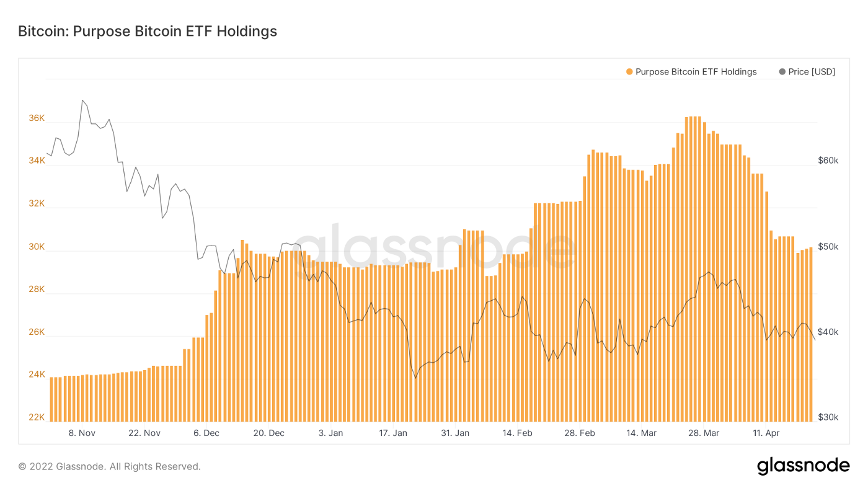Click the 8. Nov date marker
The height and width of the screenshot is (488, 868).
(82, 433)
